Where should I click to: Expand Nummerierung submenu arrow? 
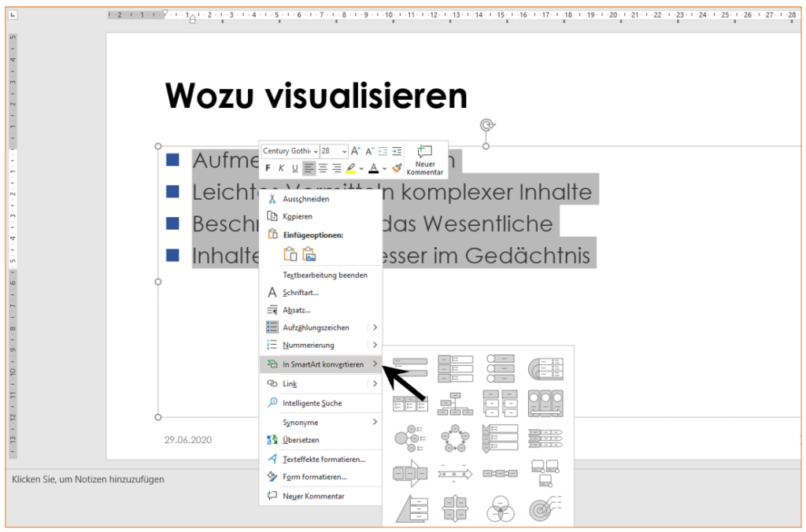pyautogui.click(x=375, y=345)
